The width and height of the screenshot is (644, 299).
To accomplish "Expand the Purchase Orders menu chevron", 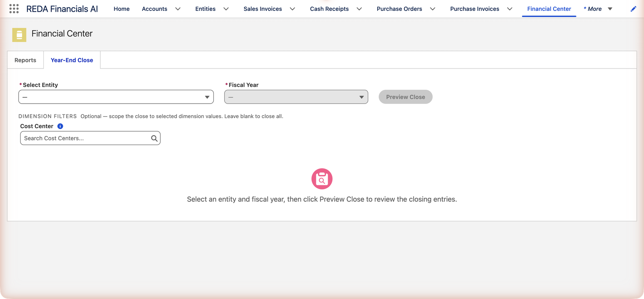I will pyautogui.click(x=433, y=9).
